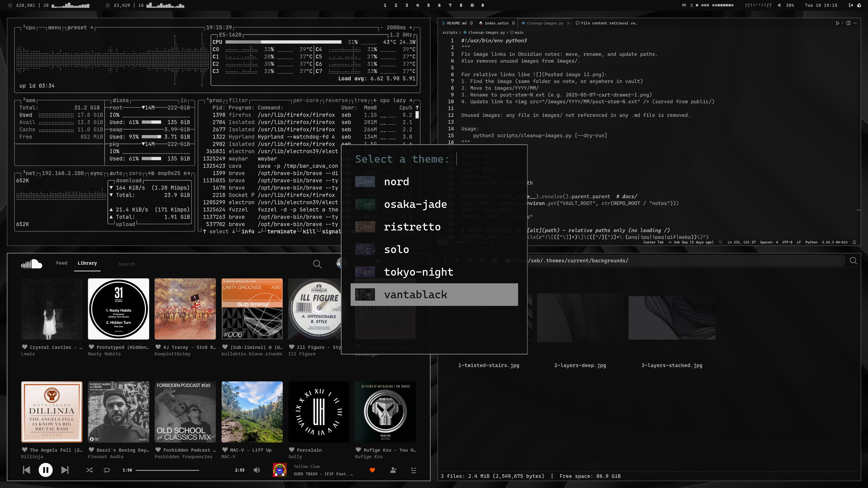
Task: Pause the currently playing track
Action: pos(45,470)
